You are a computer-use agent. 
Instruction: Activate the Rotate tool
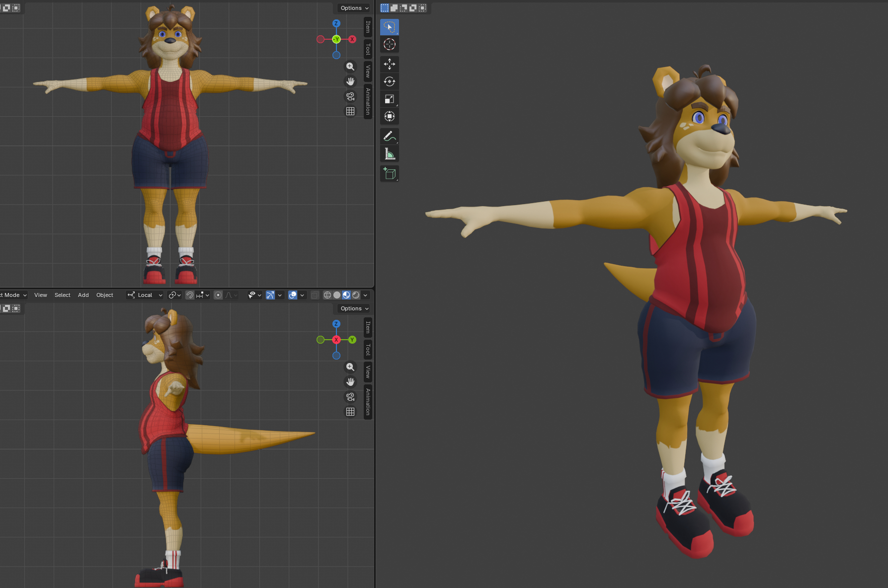[389, 81]
